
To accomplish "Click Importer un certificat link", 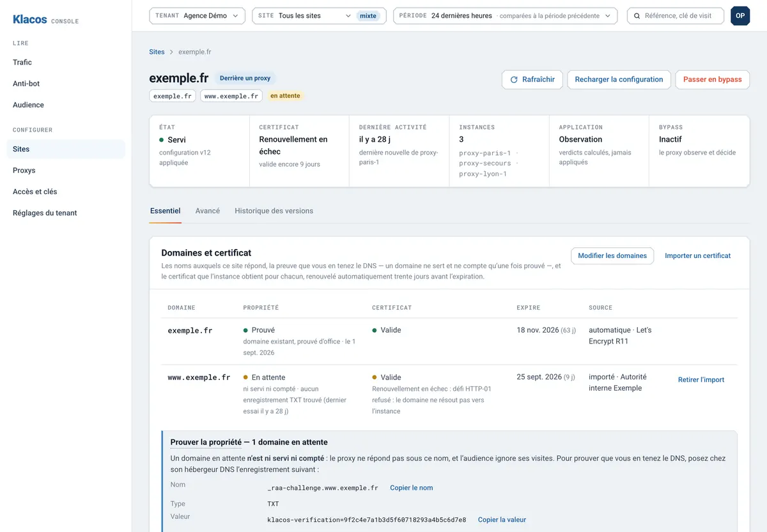I will [698, 255].
